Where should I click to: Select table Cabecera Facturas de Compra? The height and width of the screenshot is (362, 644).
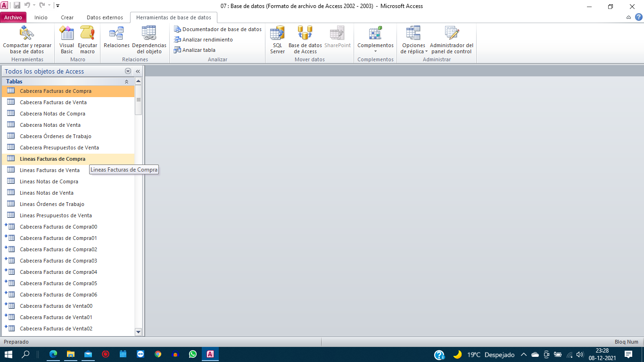pos(68,91)
